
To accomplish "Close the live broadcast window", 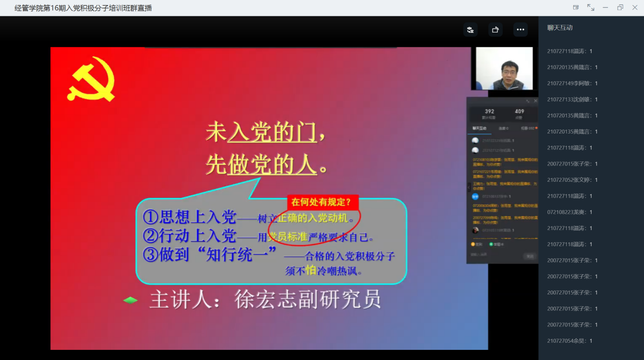I will [x=635, y=8].
